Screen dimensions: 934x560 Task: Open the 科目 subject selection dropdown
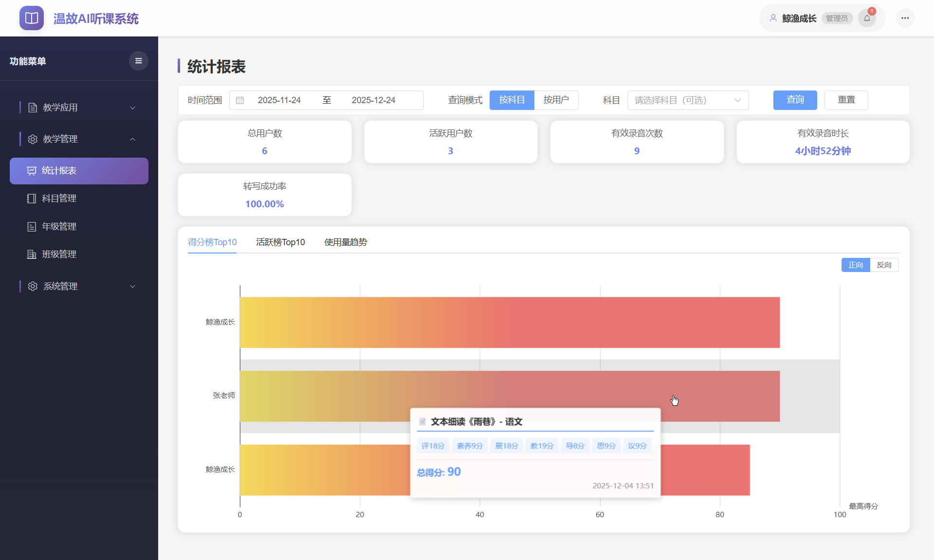pos(687,100)
